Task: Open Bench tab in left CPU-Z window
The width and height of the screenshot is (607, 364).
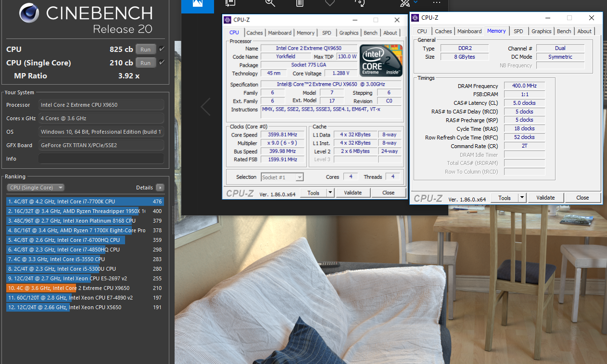Action: pyautogui.click(x=370, y=33)
